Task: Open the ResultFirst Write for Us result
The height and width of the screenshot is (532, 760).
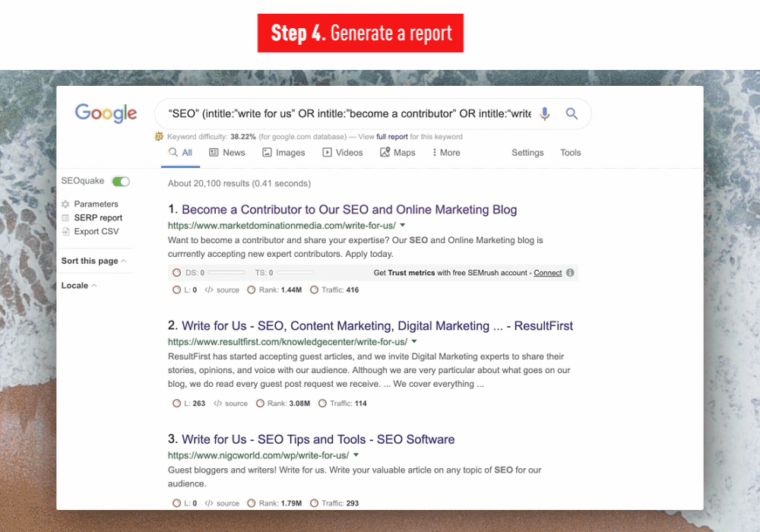Action: [377, 325]
